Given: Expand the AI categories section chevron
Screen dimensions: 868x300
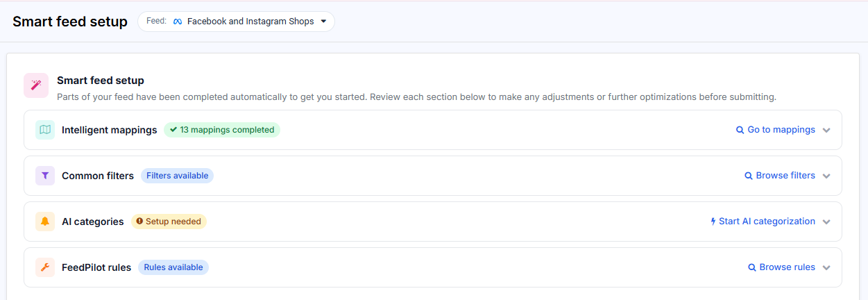Looking at the screenshot, I should click(x=826, y=222).
